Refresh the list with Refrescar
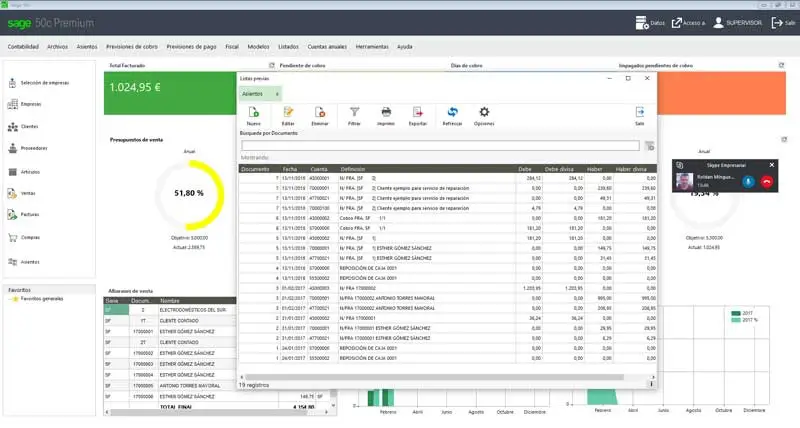This screenshot has height=428, width=800. [x=452, y=112]
